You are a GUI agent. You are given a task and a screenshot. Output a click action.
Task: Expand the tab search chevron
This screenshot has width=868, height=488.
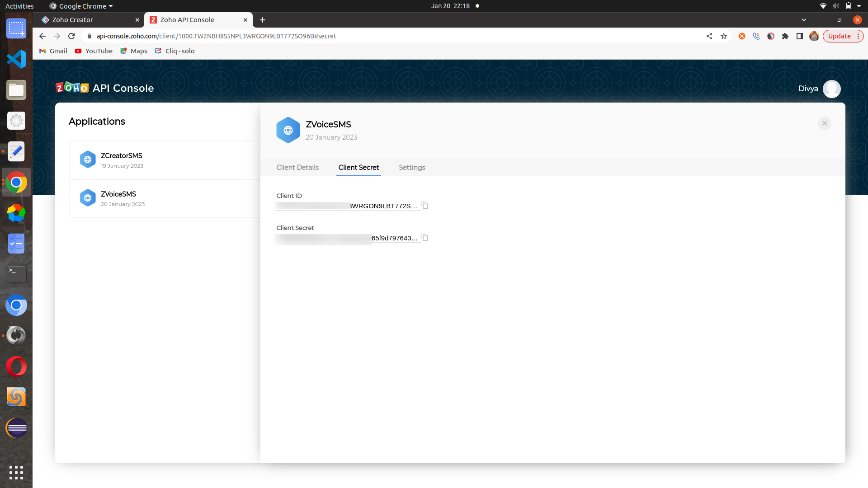(x=803, y=20)
